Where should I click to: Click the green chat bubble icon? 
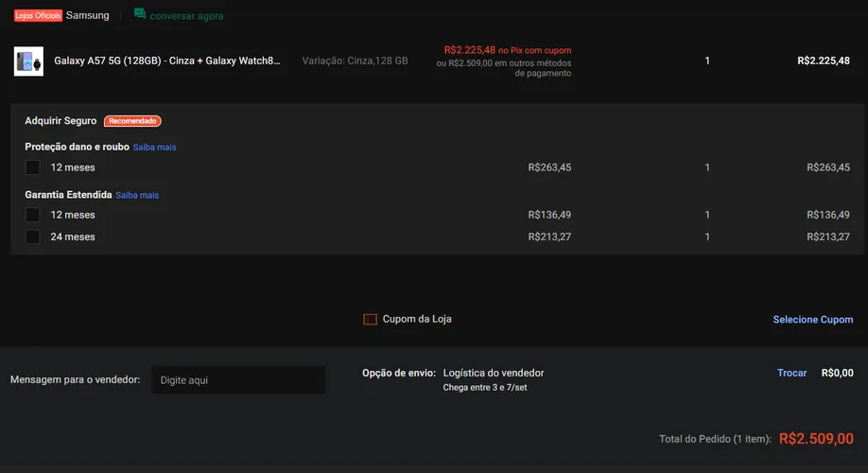140,14
